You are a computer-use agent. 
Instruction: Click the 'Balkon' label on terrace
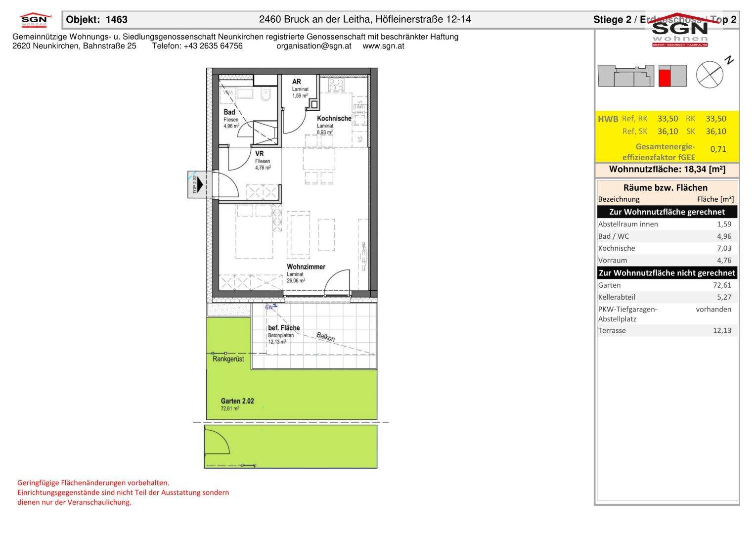[x=326, y=337]
